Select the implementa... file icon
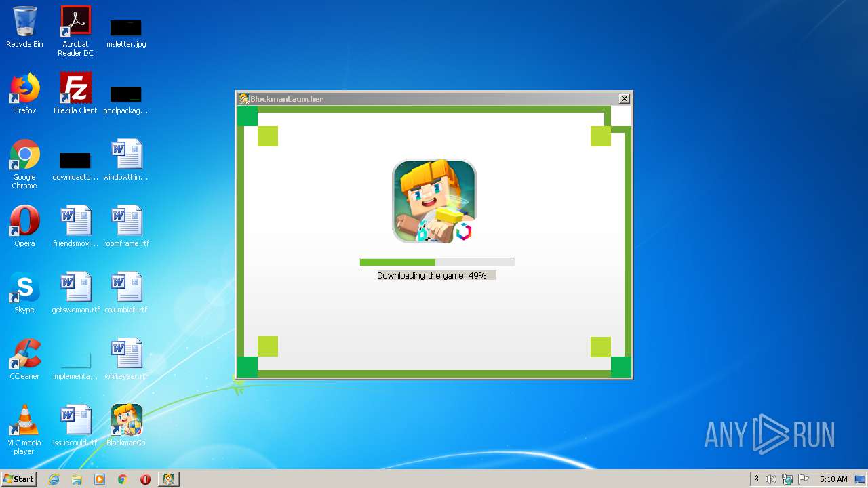 (75, 366)
